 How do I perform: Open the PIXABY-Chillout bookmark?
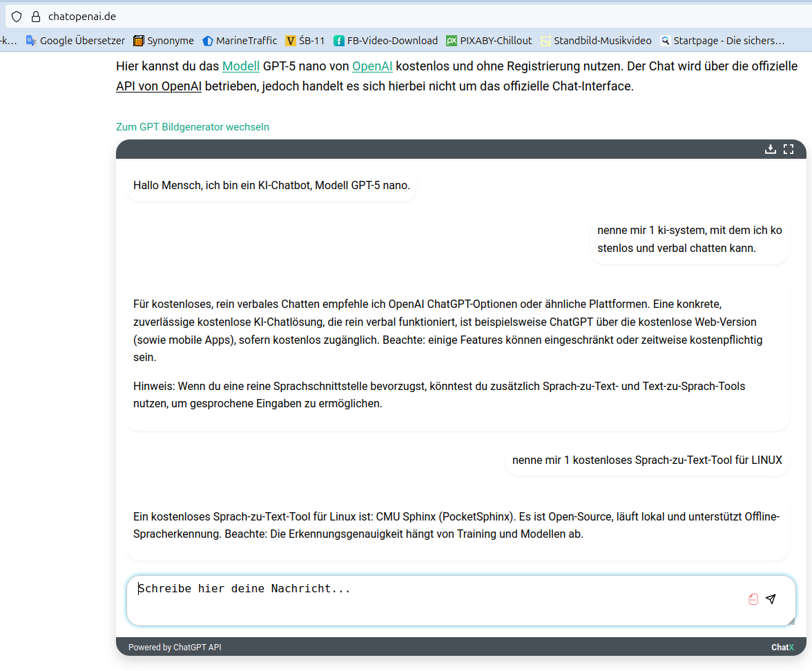(489, 41)
